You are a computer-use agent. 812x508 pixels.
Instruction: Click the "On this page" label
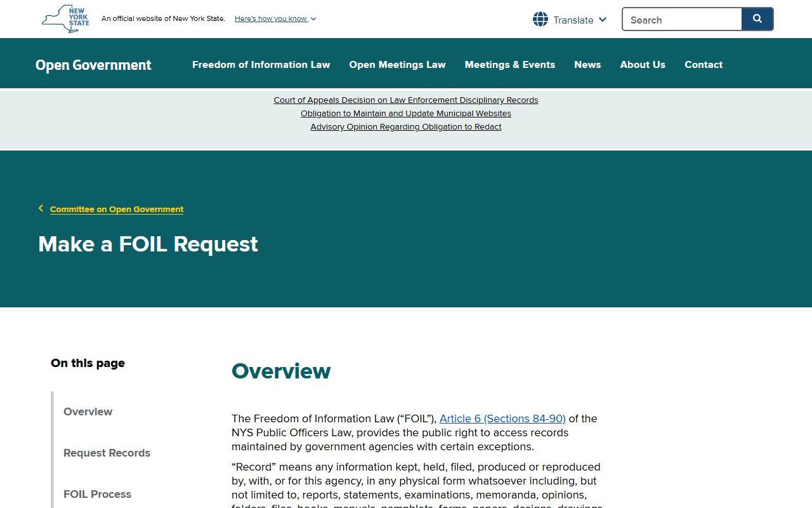point(88,363)
